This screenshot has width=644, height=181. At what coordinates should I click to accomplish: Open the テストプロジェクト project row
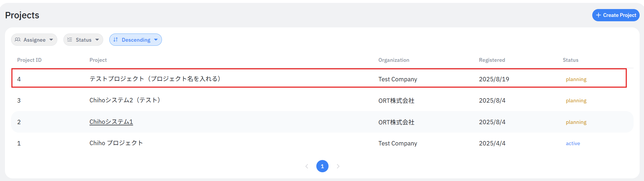click(x=155, y=79)
